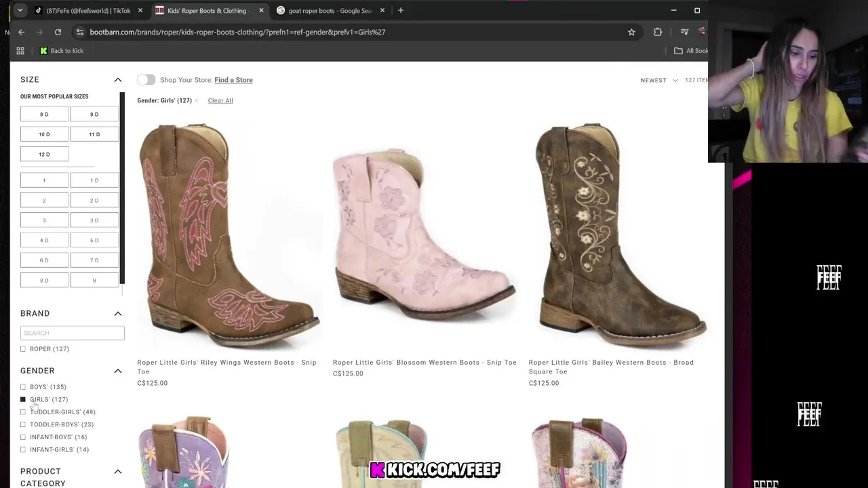The height and width of the screenshot is (488, 868).
Task: Uncheck the Girls' (127) gender checkbox
Action: 23,399
